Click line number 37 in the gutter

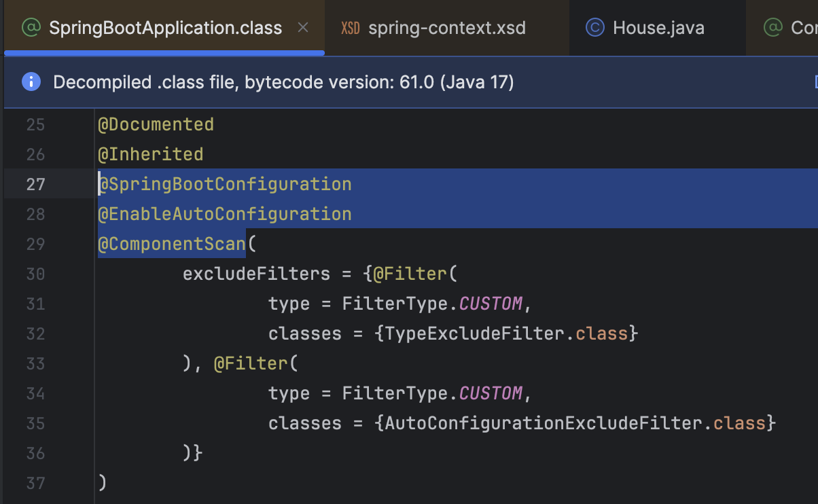pyautogui.click(x=35, y=484)
